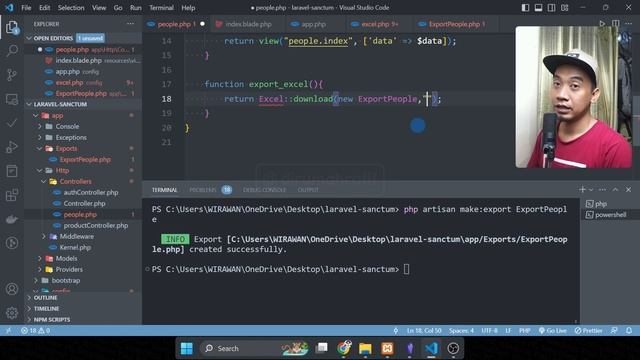Open Windows Start button on taskbar
Screen dimensions: 640x360
[187, 349]
